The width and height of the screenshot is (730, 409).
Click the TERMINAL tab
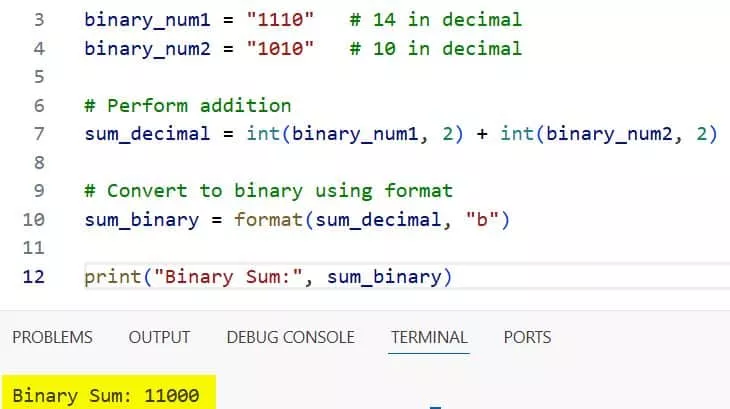(429, 337)
